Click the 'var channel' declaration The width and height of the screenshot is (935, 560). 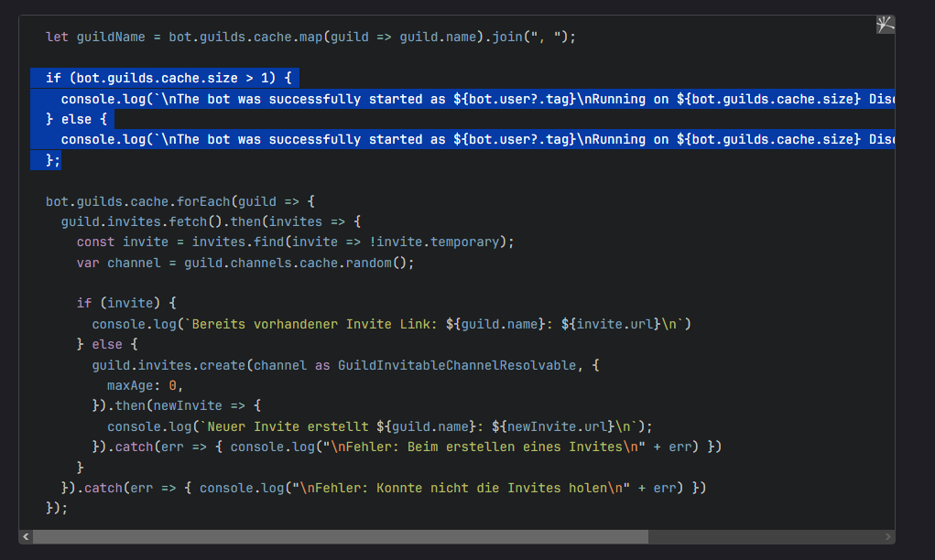point(114,263)
